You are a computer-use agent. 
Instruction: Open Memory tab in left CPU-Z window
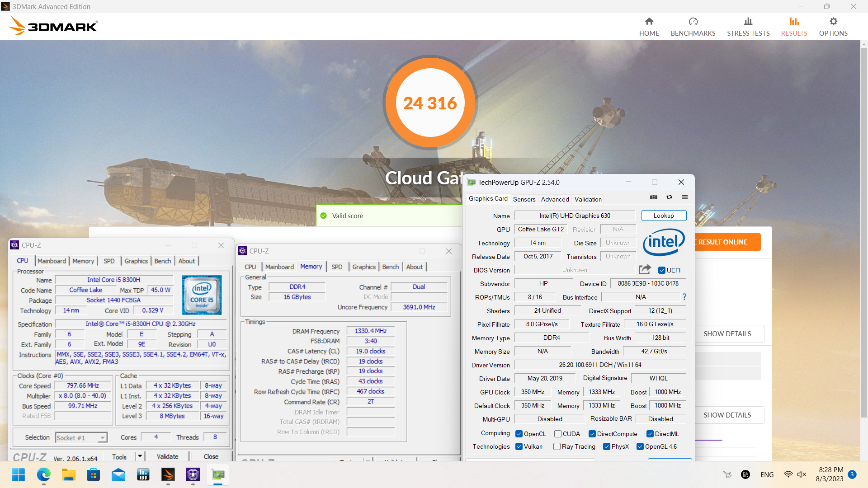83,261
